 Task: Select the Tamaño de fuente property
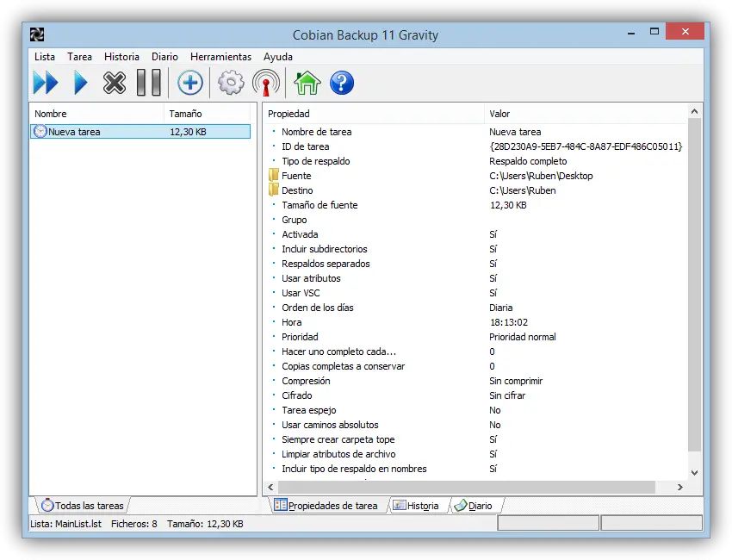click(x=319, y=205)
